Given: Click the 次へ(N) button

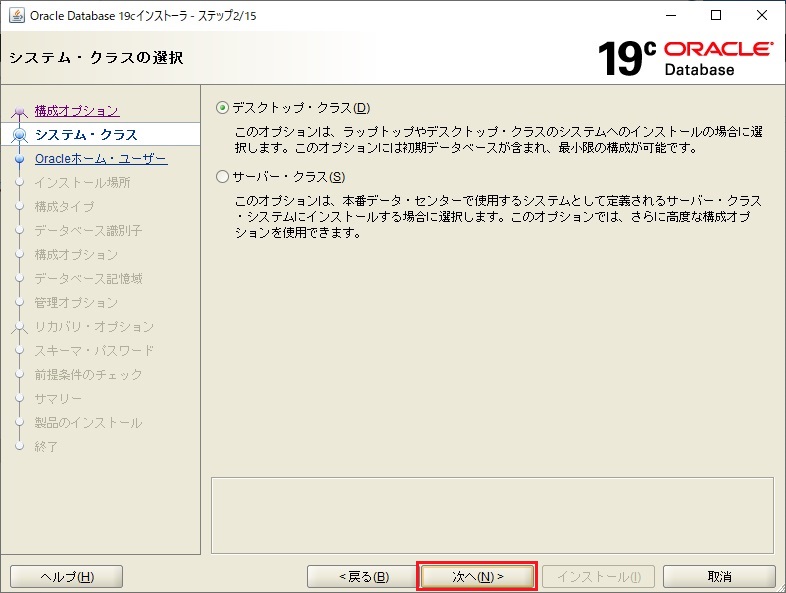Looking at the screenshot, I should click(x=477, y=577).
